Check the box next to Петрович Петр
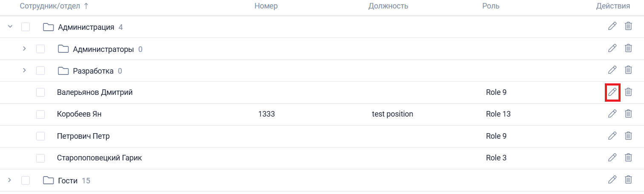This screenshot has height=194, width=644. [40, 136]
